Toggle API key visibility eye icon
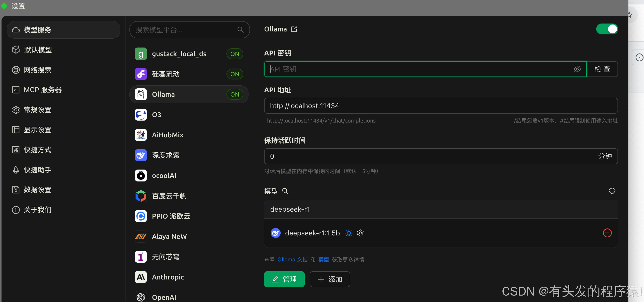Image resolution: width=644 pixels, height=302 pixels. point(577,69)
